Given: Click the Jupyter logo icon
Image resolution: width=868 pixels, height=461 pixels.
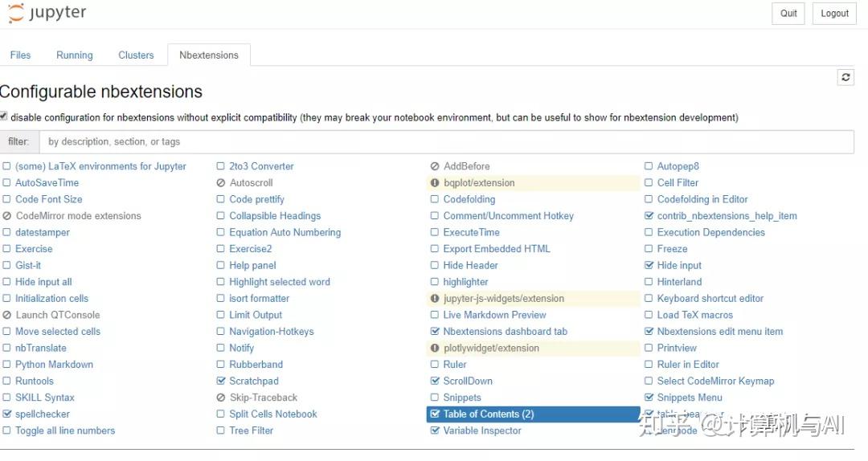Looking at the screenshot, I should pos(16,13).
